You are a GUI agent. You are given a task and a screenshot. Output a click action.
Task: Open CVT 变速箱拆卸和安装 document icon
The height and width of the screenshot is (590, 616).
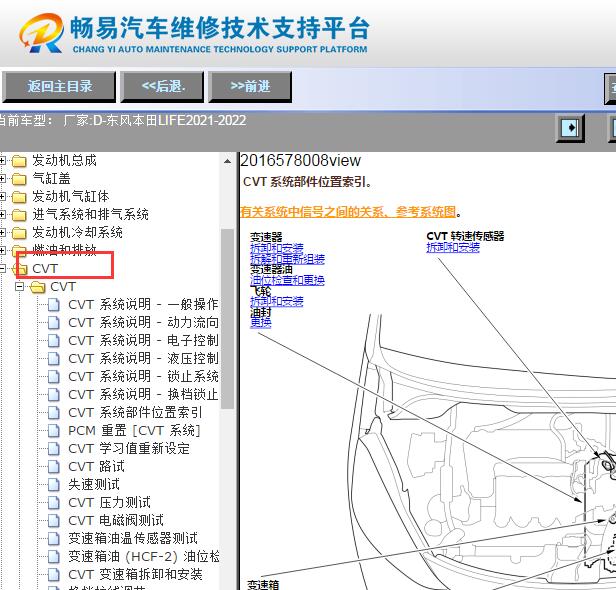point(54,575)
